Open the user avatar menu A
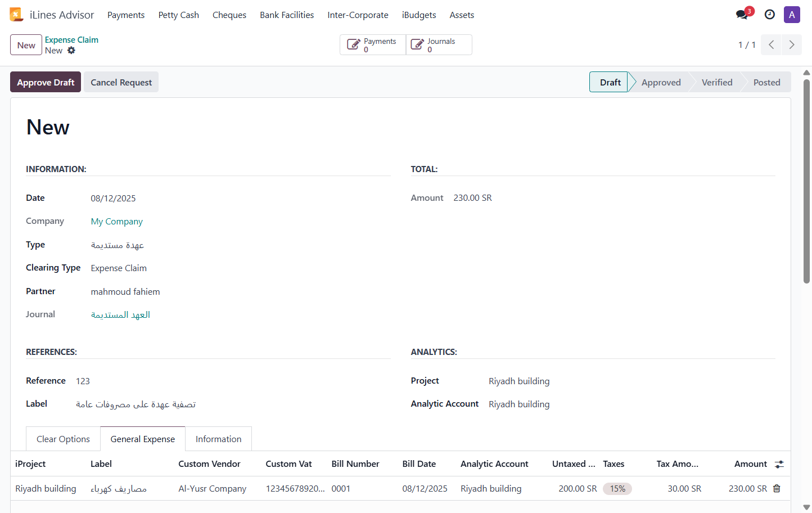 point(792,15)
